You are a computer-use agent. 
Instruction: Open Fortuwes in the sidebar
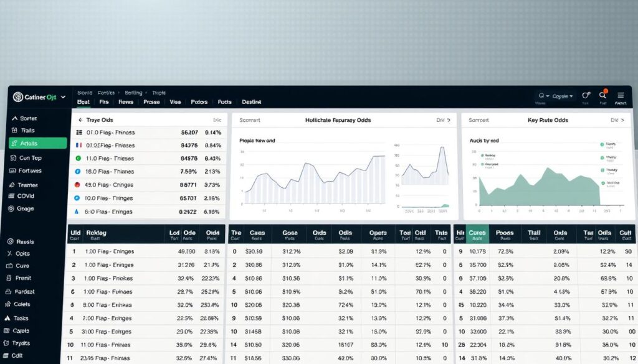pyautogui.click(x=26, y=170)
